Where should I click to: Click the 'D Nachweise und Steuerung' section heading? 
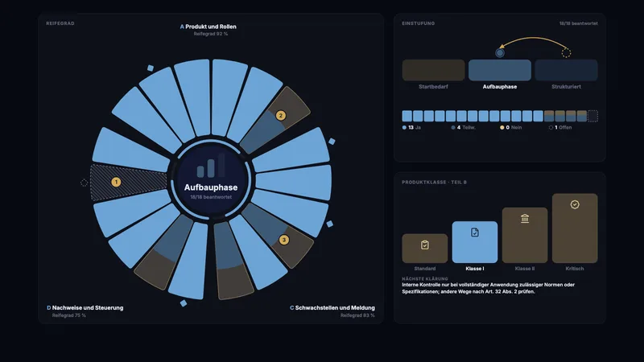pyautogui.click(x=85, y=308)
